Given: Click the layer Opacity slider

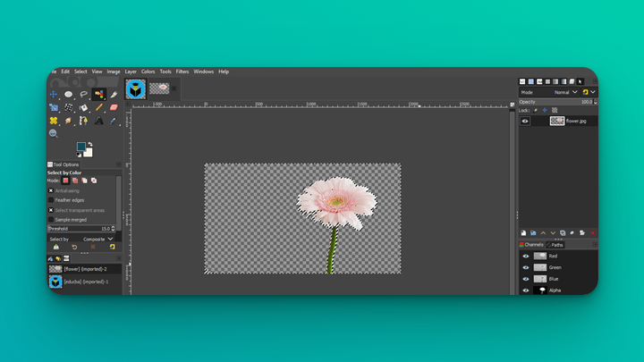Looking at the screenshot, I should pyautogui.click(x=555, y=102).
